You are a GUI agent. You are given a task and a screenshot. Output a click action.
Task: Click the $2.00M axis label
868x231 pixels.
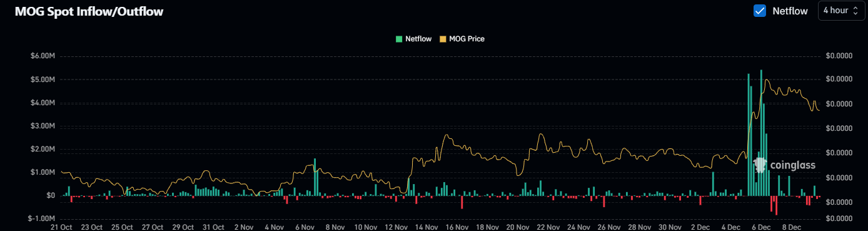pos(43,149)
